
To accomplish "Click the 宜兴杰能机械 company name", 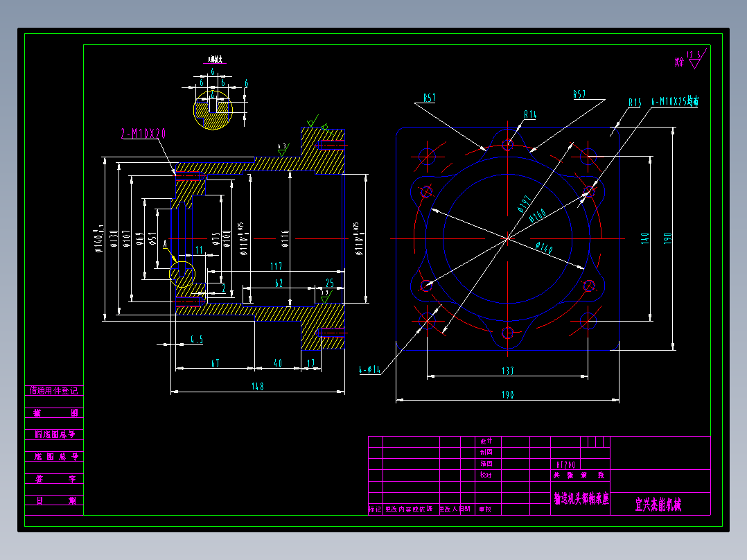I will point(658,505).
